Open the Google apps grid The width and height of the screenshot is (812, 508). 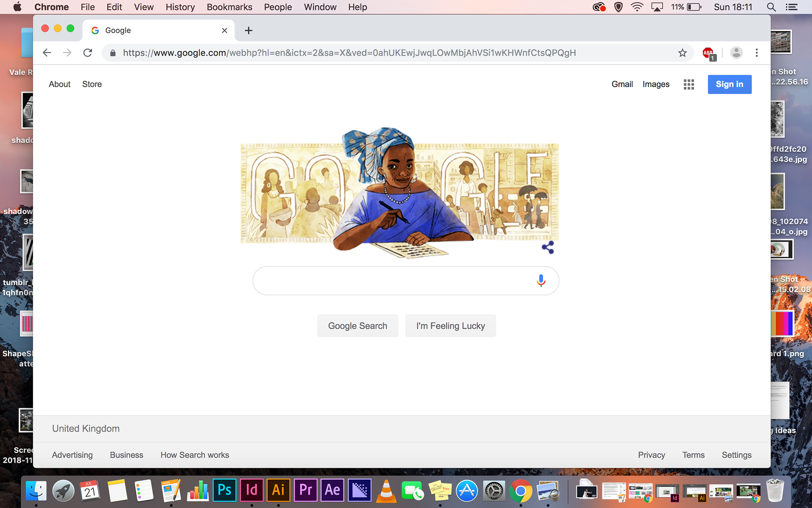(x=689, y=84)
